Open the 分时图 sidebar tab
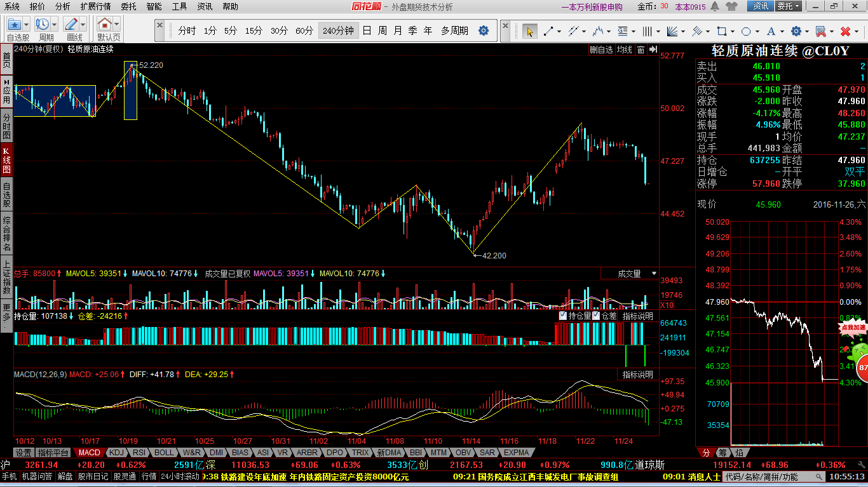This screenshot has width=868, height=487. coord(6,126)
